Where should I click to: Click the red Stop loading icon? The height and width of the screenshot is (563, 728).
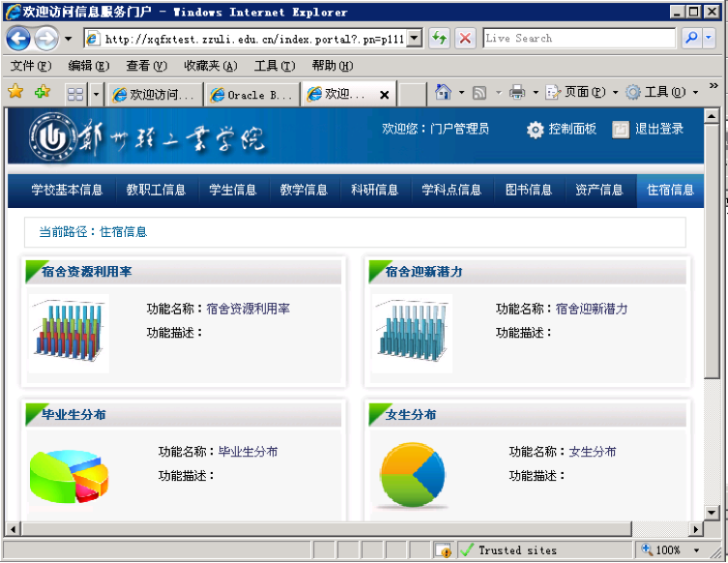[465, 38]
